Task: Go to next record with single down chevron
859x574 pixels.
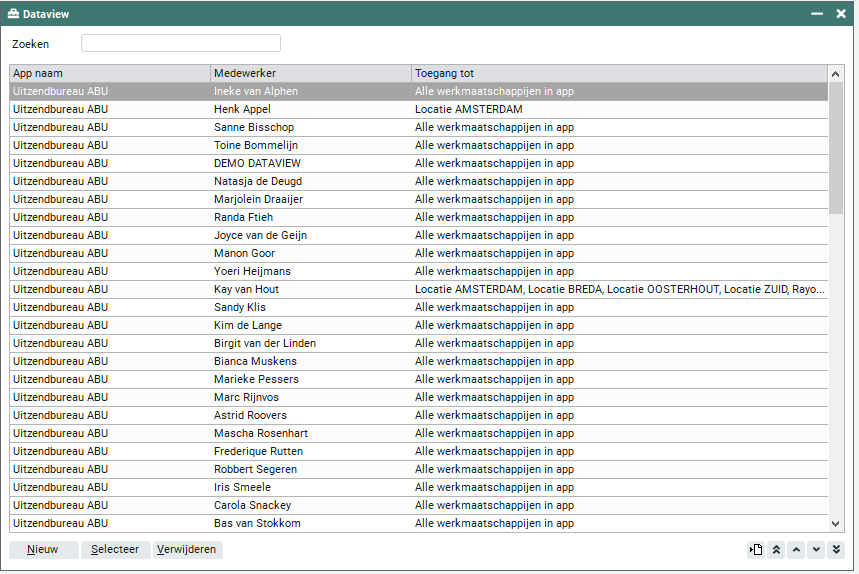Action: point(816,550)
